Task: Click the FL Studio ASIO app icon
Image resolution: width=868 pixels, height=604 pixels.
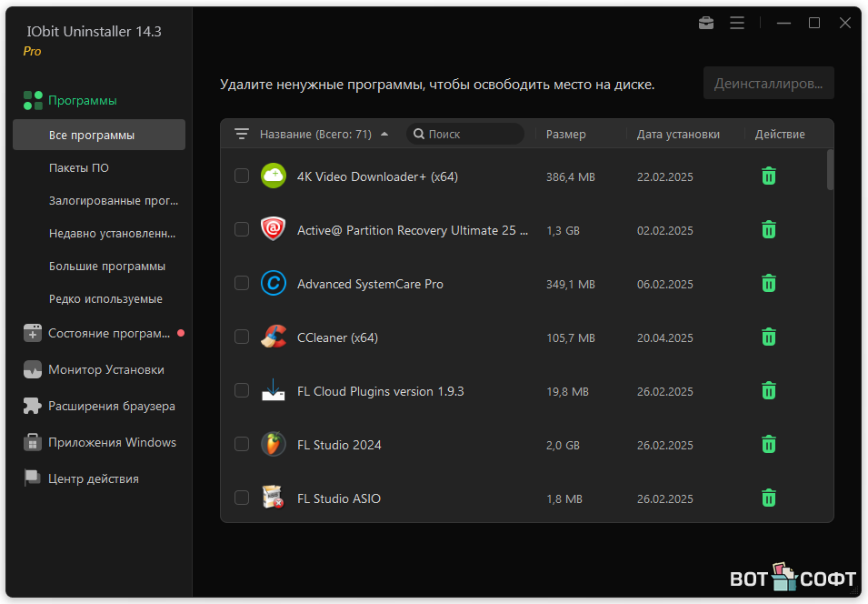Action: tap(274, 497)
